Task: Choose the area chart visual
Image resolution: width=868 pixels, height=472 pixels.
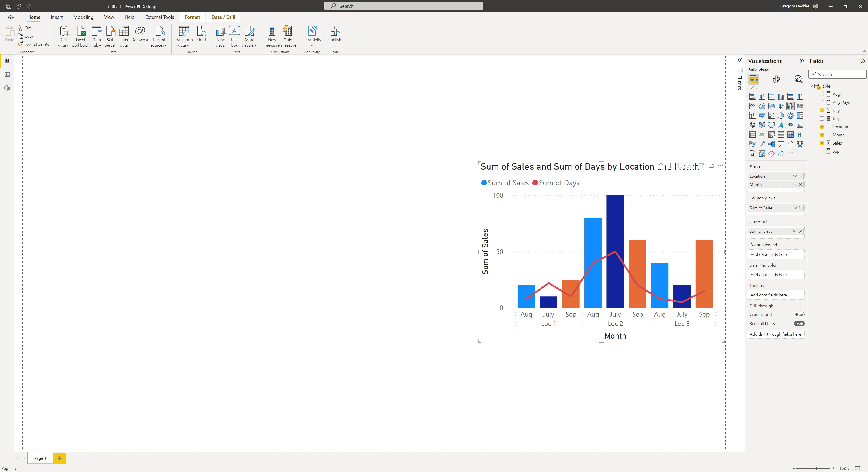Action: pos(762,106)
